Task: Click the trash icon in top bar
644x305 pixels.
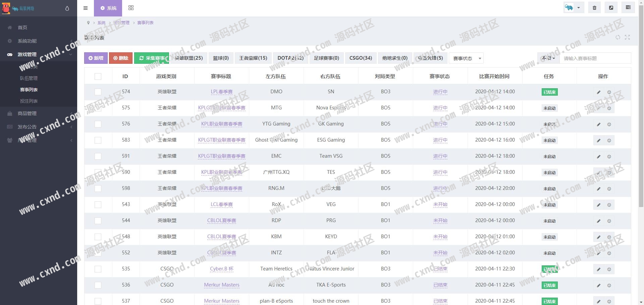Action: pos(594,8)
